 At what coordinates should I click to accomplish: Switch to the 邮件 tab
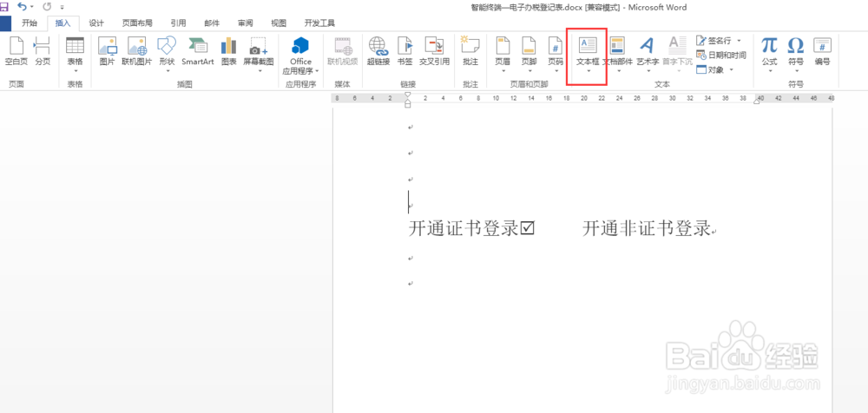212,23
